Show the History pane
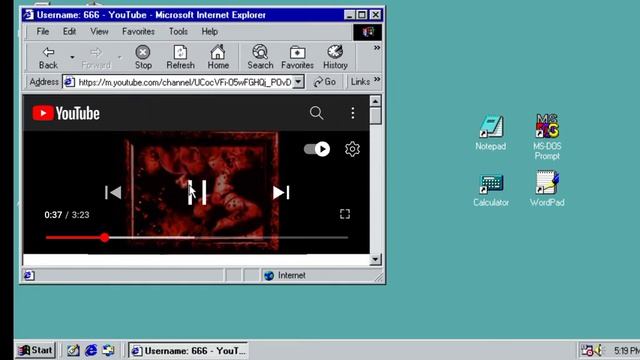The image size is (640, 360). pos(335,58)
